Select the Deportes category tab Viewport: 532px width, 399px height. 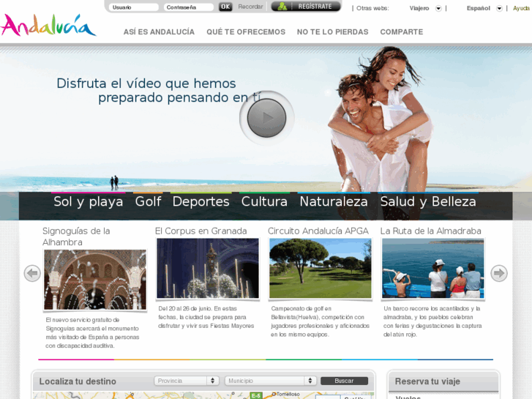[x=201, y=201]
